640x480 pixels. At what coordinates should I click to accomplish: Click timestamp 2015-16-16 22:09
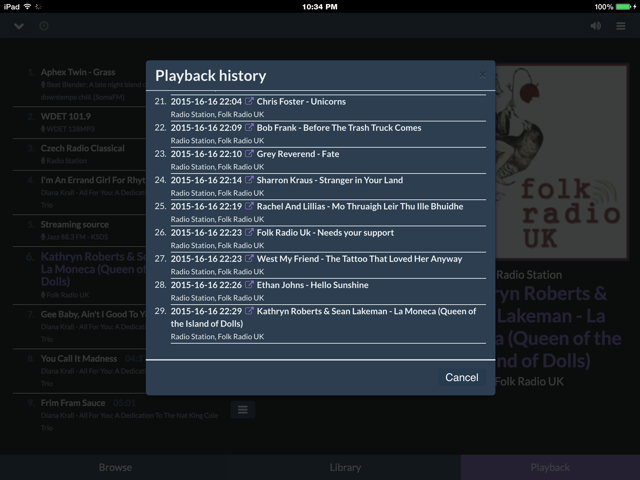pyautogui.click(x=206, y=128)
